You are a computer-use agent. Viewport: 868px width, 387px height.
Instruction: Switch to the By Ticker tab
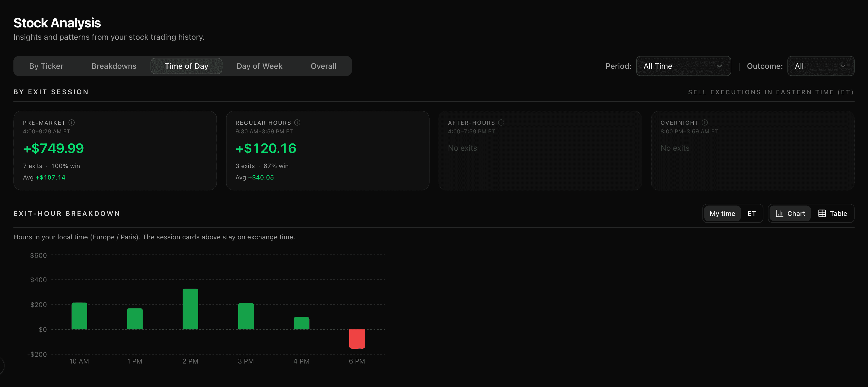[46, 66]
